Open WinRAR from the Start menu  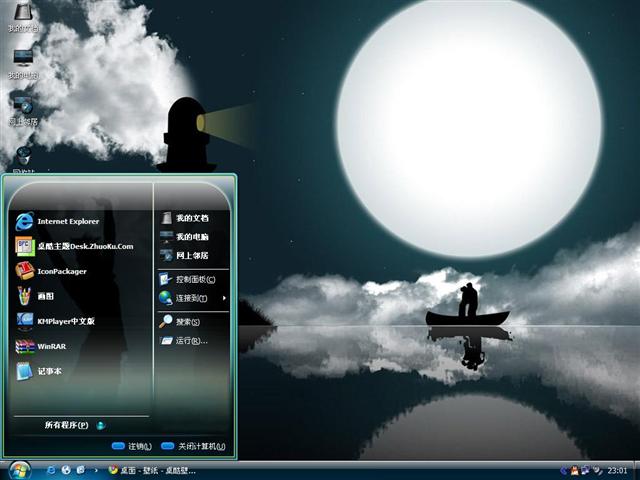pos(51,346)
